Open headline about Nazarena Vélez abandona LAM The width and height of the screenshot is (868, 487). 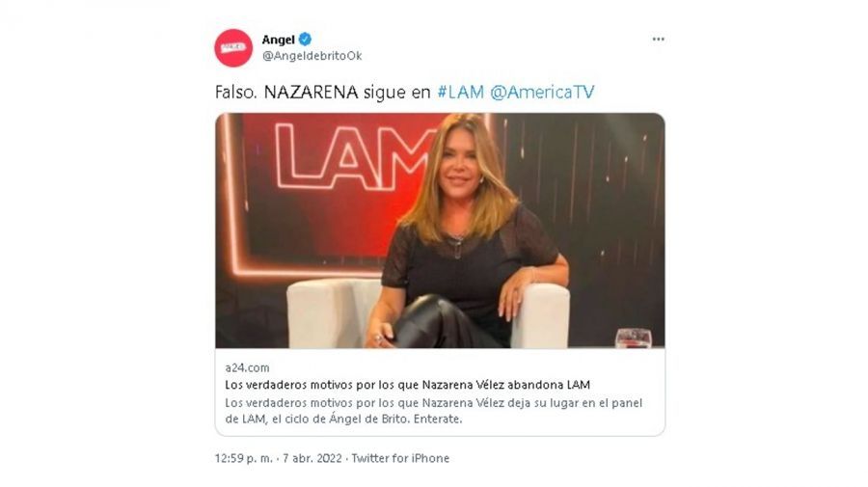pyautogui.click(x=407, y=385)
